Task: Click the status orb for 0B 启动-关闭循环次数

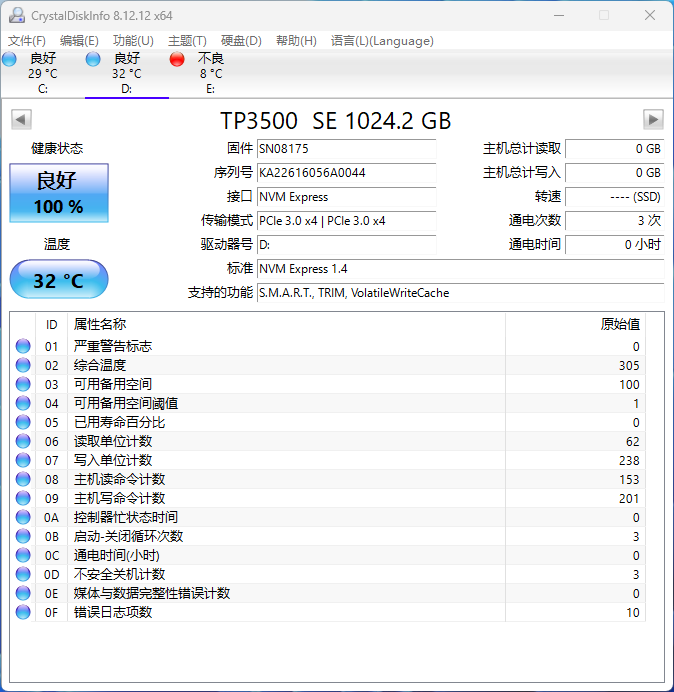Action: 23,536
